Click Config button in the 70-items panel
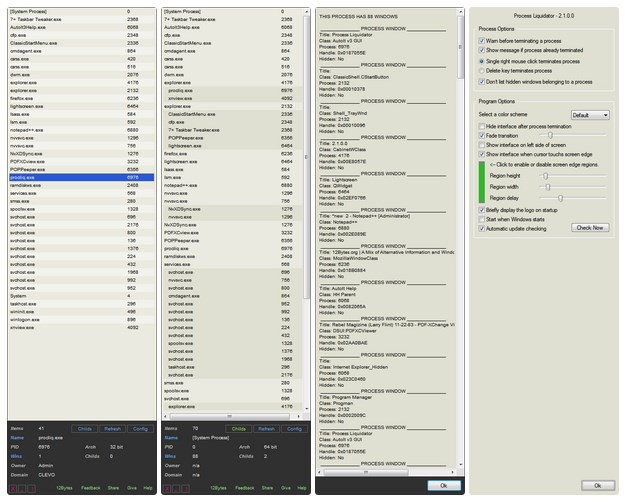Image resolution: width=628 pixels, height=502 pixels. pyautogui.click(x=294, y=429)
